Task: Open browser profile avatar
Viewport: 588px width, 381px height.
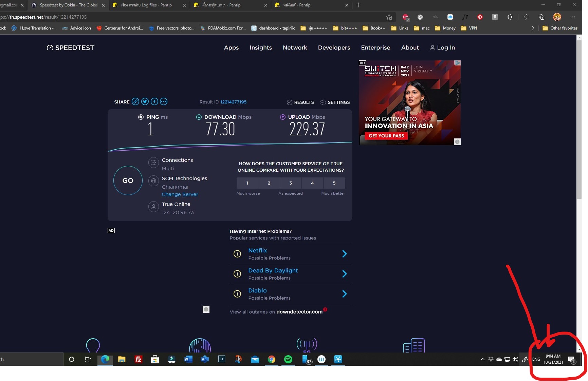Action: [557, 17]
